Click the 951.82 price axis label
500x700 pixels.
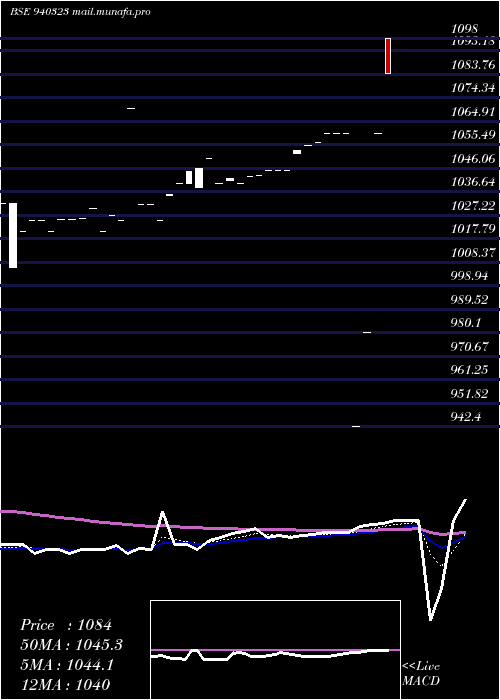(469, 393)
